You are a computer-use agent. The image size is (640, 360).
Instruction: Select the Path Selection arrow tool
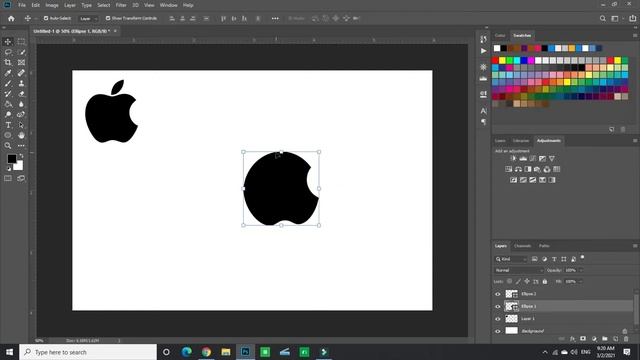(x=21, y=125)
